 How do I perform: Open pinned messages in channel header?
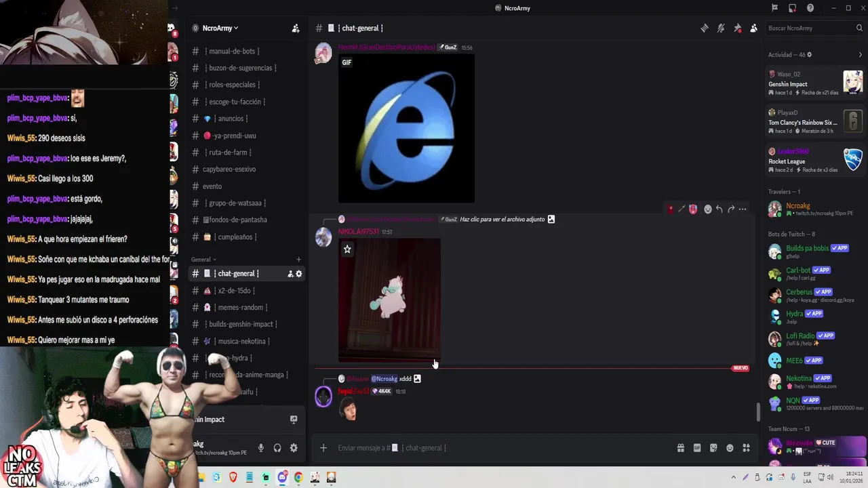tap(737, 28)
